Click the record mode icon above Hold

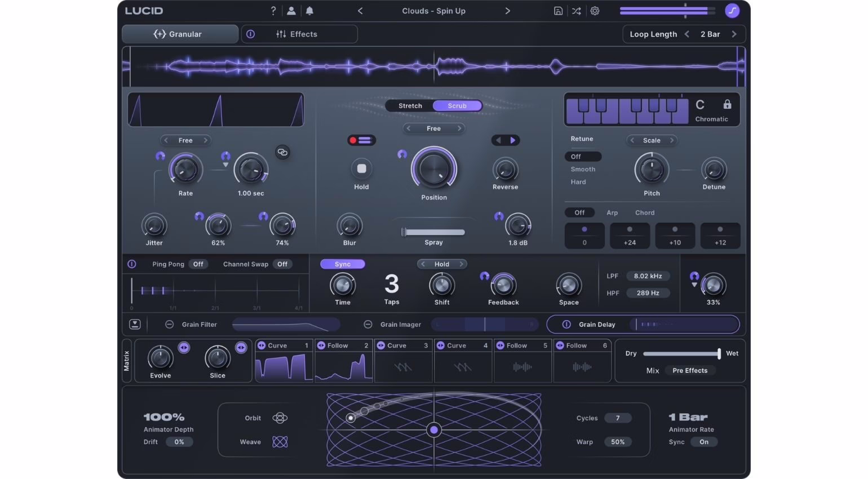(x=361, y=140)
